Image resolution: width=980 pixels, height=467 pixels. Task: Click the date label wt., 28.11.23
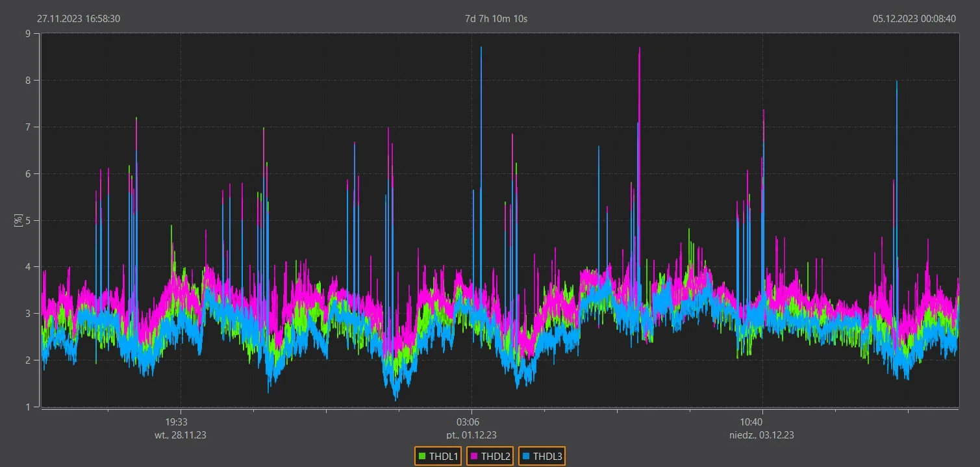180,435
